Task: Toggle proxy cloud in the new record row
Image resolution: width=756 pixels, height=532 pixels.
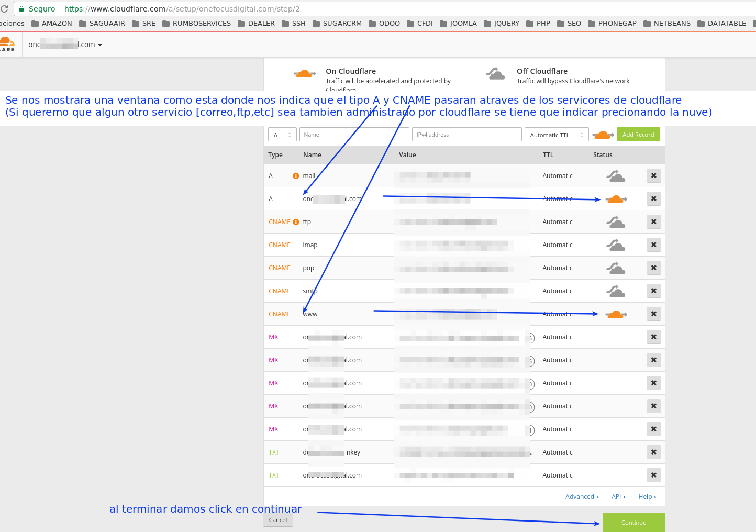Action: [603, 135]
